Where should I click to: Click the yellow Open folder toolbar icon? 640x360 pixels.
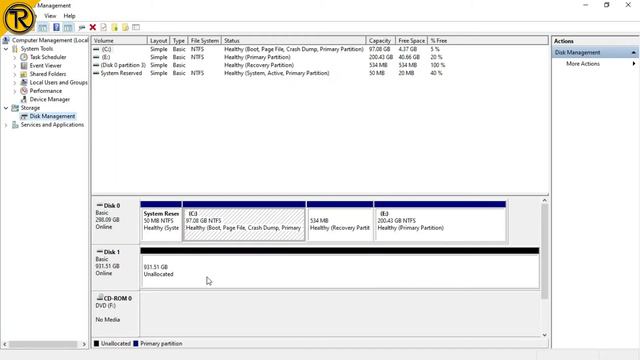(x=115, y=27)
